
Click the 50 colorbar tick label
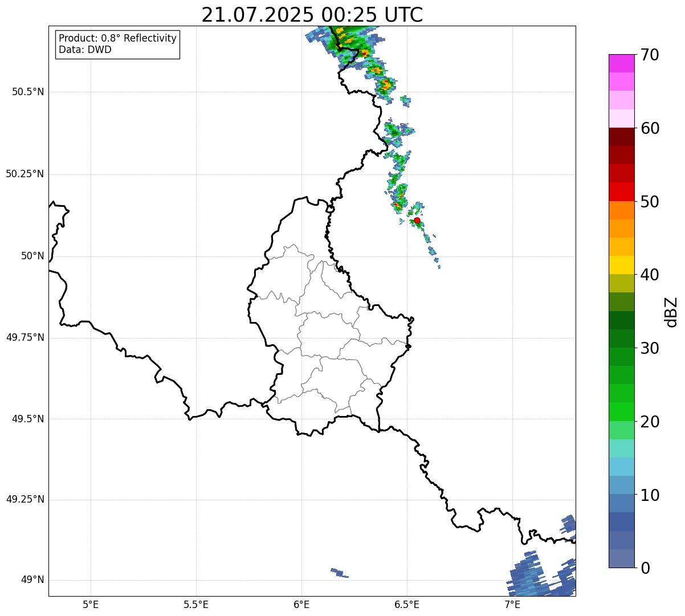(x=650, y=202)
